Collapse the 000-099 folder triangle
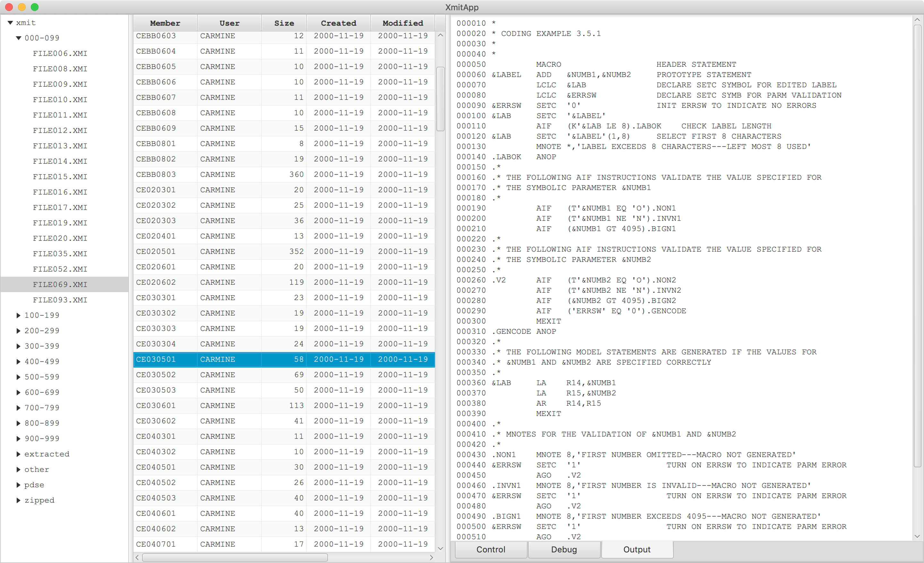The width and height of the screenshot is (924, 563). point(18,38)
